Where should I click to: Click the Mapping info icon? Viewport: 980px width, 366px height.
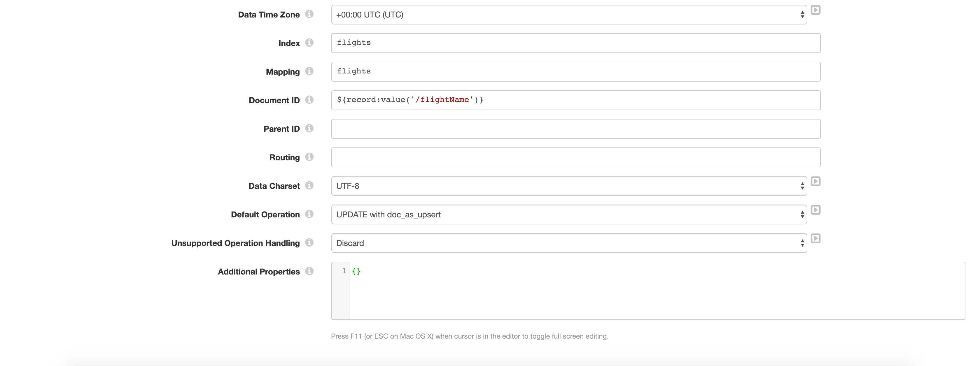(x=309, y=71)
